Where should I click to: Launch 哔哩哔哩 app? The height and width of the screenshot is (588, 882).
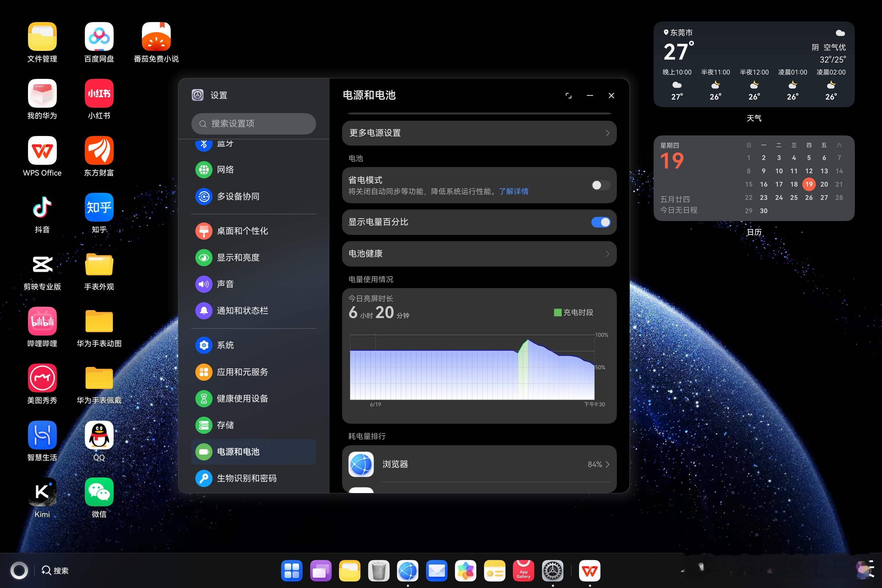point(42,321)
